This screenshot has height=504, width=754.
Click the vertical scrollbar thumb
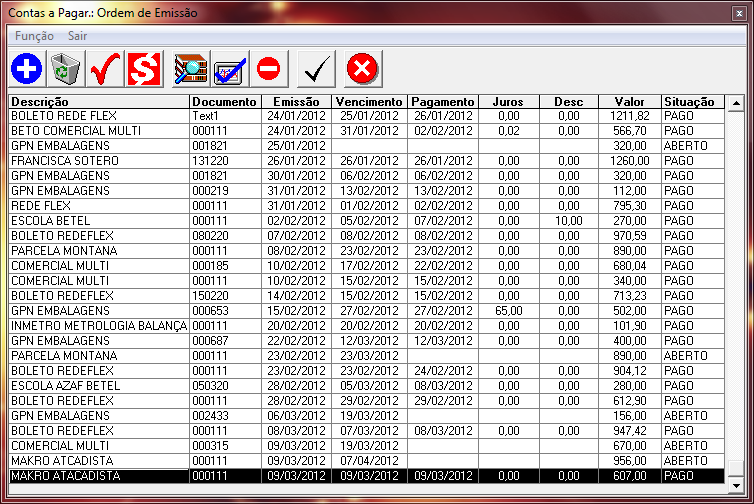click(x=736, y=468)
